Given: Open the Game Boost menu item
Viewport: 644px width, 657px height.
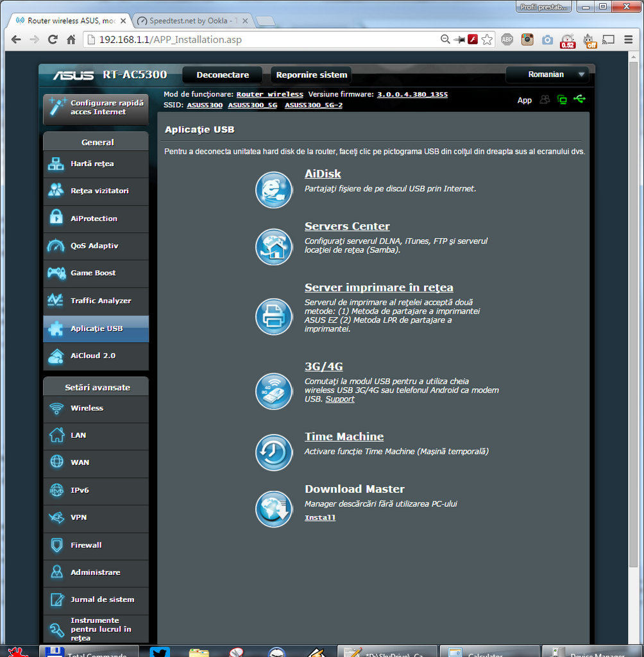Looking at the screenshot, I should click(x=96, y=273).
